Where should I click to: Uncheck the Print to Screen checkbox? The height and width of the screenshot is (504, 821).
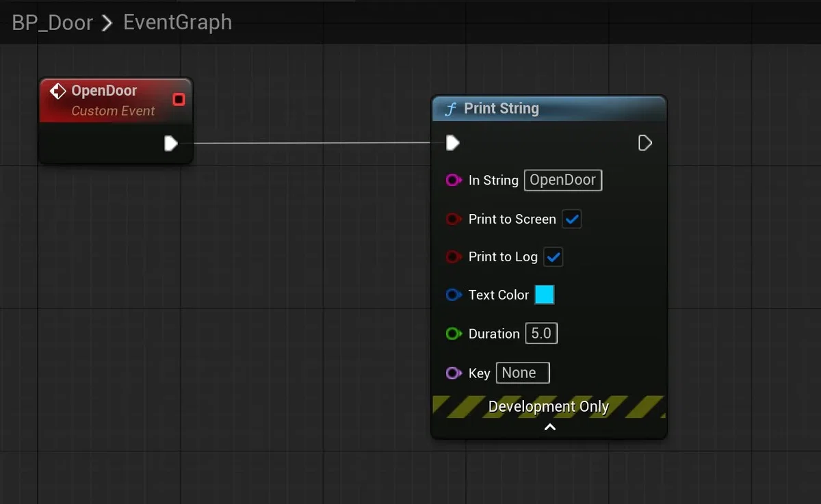click(572, 220)
